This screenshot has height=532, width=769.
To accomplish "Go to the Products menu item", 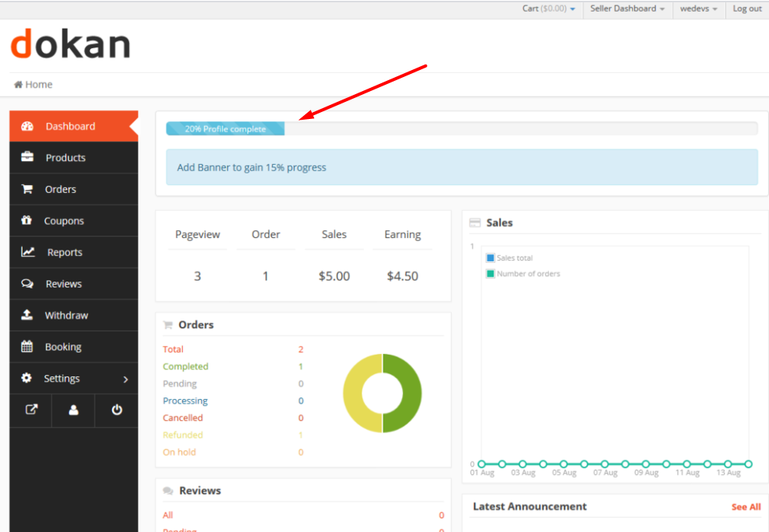I will click(74, 158).
